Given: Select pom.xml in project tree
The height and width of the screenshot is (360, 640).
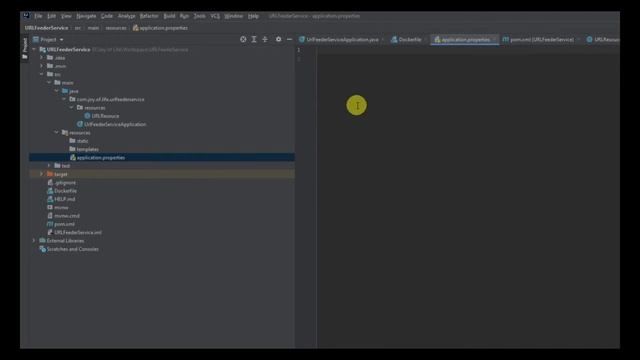Looking at the screenshot, I should click(x=61, y=224).
